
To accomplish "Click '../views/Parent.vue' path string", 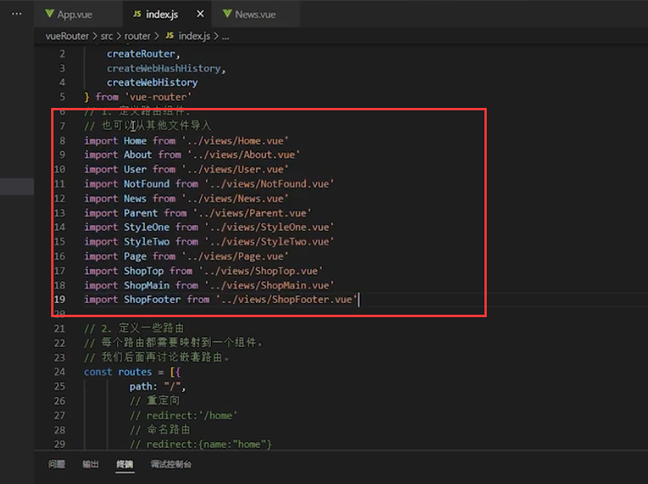I will click(x=252, y=213).
